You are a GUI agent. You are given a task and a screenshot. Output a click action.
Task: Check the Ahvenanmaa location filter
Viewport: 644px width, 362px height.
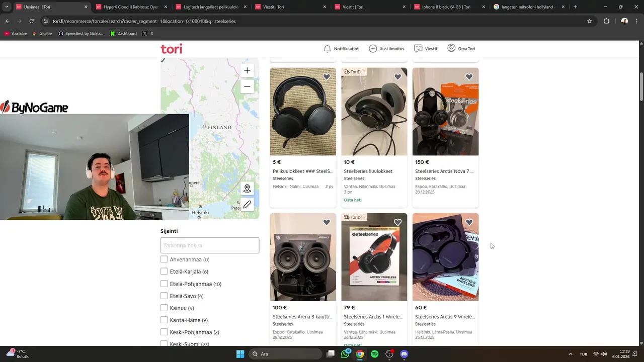pyautogui.click(x=164, y=259)
